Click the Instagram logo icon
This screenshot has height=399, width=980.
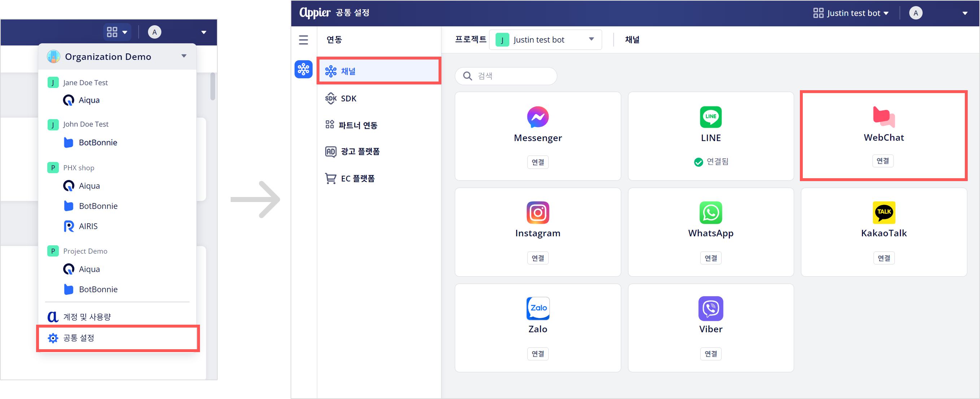click(x=538, y=212)
